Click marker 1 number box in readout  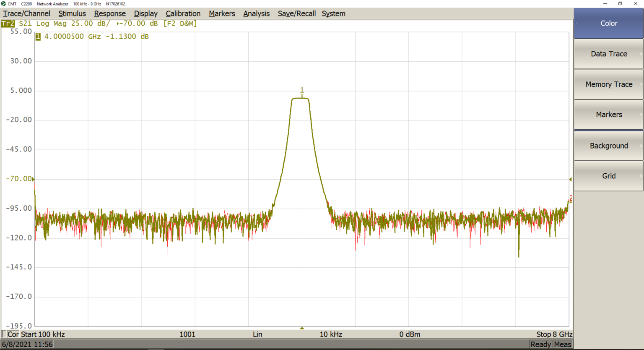[38, 37]
